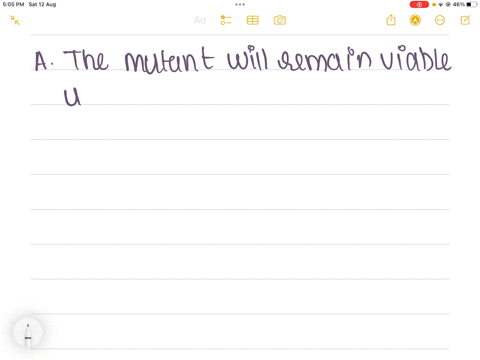Tap the red screen recording indicator
The image size is (480, 360).
coord(419,4)
